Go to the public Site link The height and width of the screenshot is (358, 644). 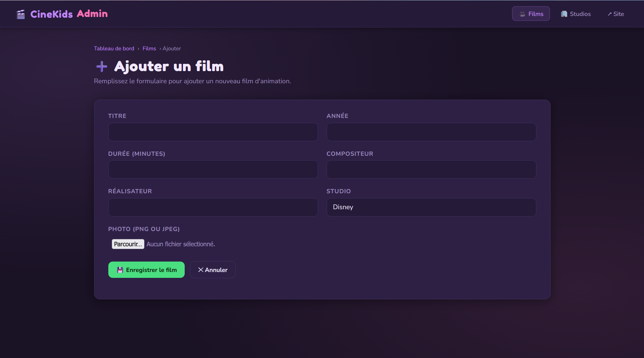point(616,14)
